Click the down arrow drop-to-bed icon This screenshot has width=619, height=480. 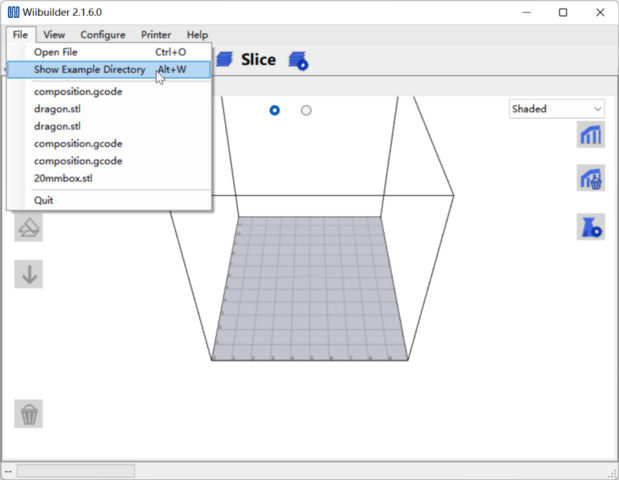(x=29, y=274)
